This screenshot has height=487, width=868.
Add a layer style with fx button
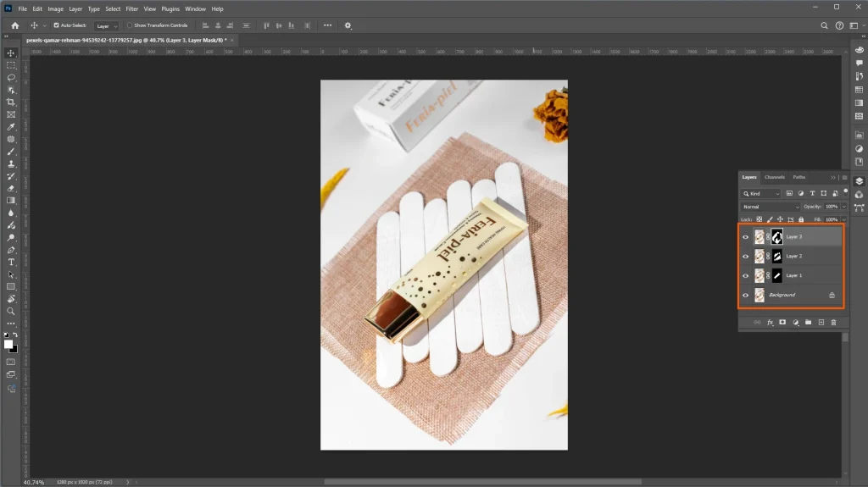(770, 322)
